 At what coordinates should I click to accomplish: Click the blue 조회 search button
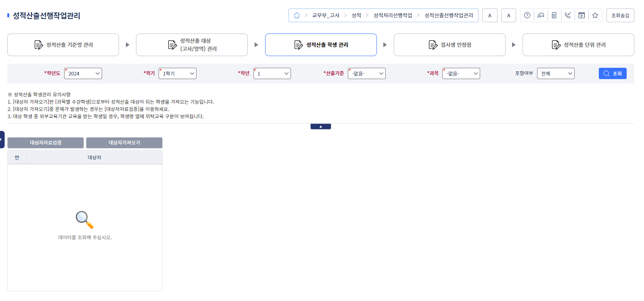pos(613,73)
